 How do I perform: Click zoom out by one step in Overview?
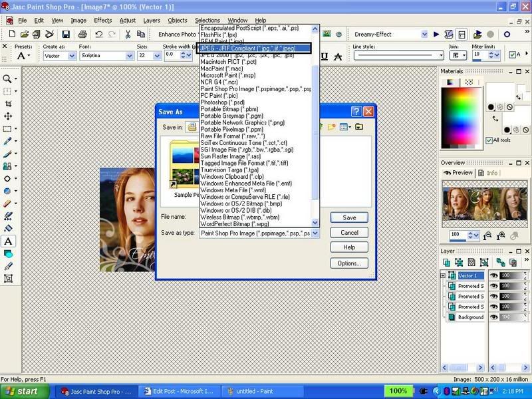(487, 236)
